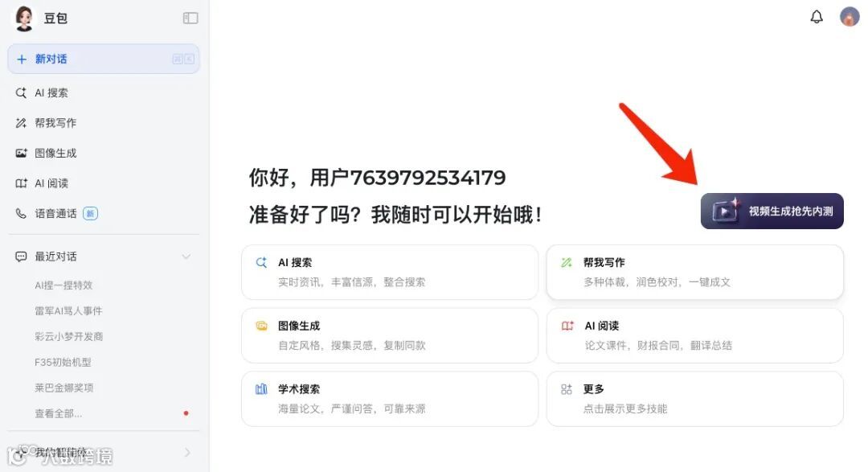Click the Doubao avatar logo
Image resolution: width=868 pixels, height=472 pixels.
(24, 18)
